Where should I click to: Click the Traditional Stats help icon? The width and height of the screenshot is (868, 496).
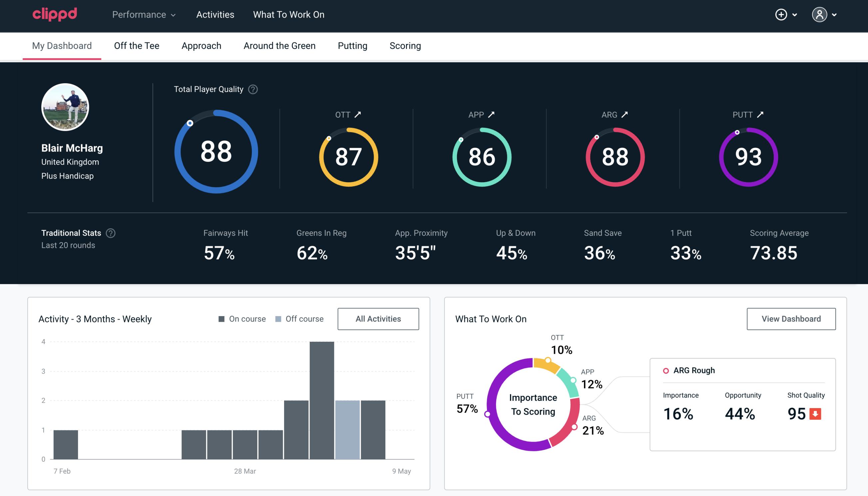point(111,233)
